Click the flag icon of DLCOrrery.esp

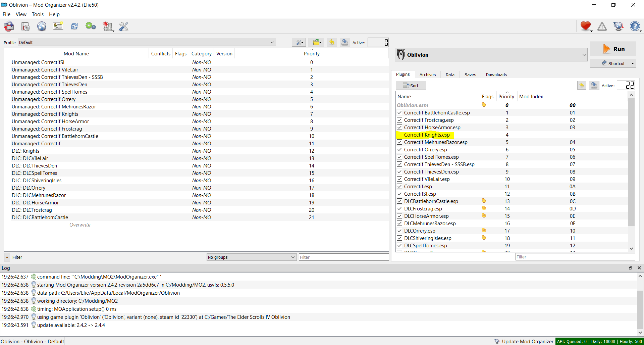pyautogui.click(x=484, y=230)
